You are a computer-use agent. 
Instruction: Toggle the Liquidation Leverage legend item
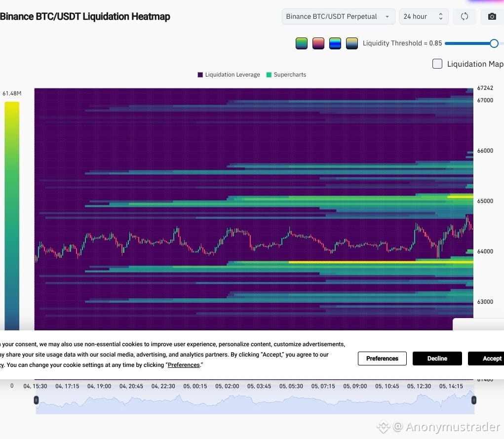tap(229, 75)
